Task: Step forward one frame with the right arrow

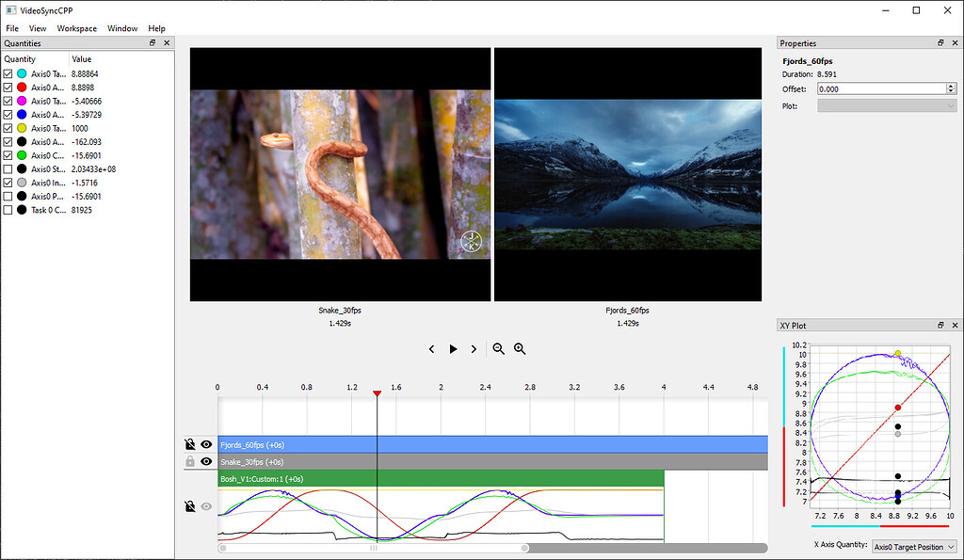Action: (x=474, y=348)
